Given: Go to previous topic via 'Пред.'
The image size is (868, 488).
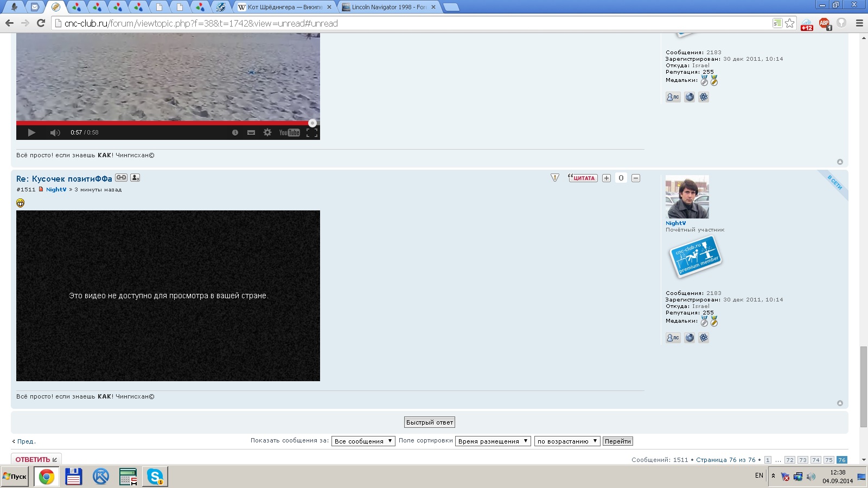Looking at the screenshot, I should tap(24, 441).
